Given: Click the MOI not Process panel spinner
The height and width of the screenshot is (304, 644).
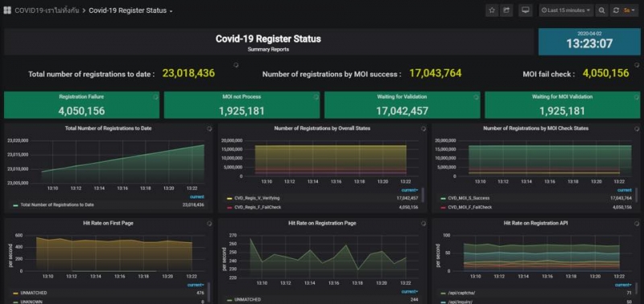Looking at the screenshot, I should [x=316, y=97].
